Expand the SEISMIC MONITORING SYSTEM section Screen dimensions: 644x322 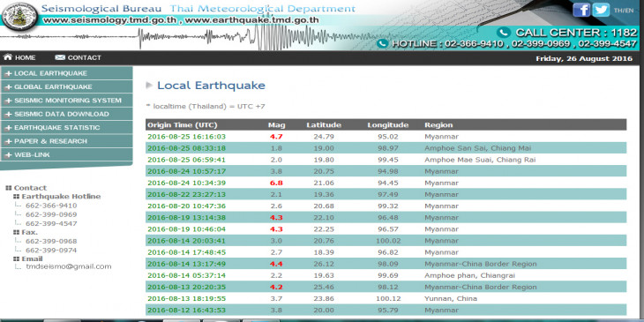66,101
